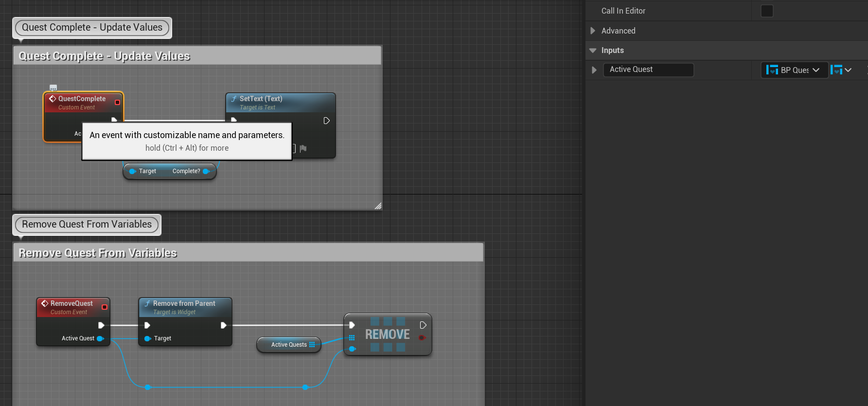Image resolution: width=868 pixels, height=406 pixels.
Task: Expand the Advanced section
Action: coord(593,31)
